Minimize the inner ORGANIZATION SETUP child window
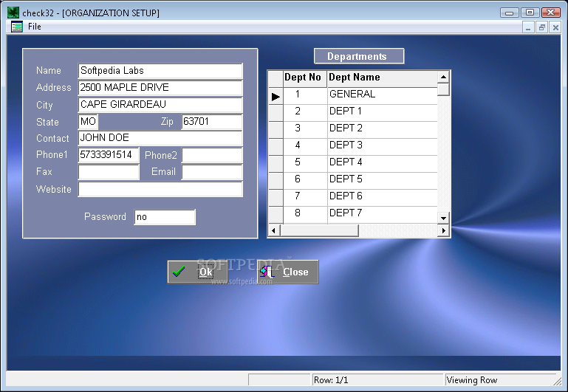Image resolution: width=568 pixels, height=392 pixels. tap(528, 27)
